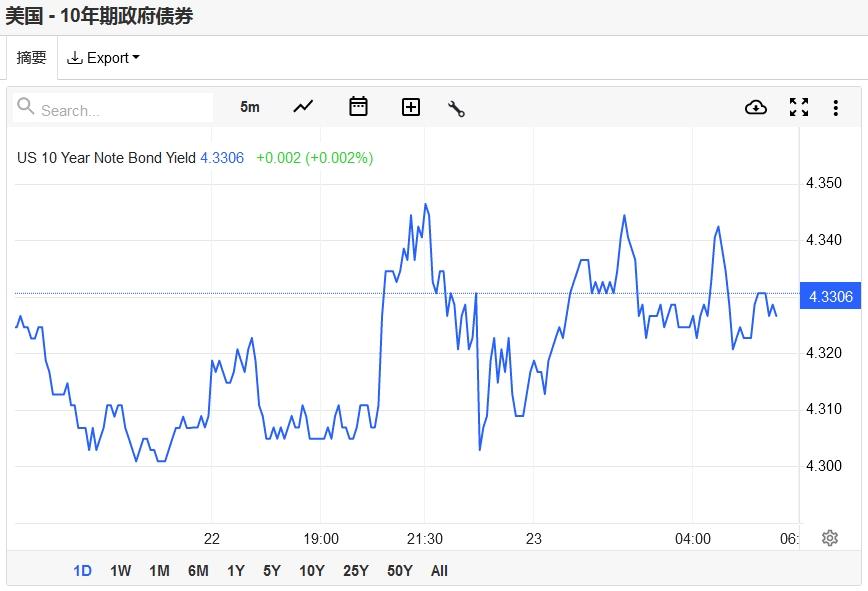Viewport: 868px width, 591px height.
Task: Click the 4.3306 current price marker
Action: pos(829,296)
